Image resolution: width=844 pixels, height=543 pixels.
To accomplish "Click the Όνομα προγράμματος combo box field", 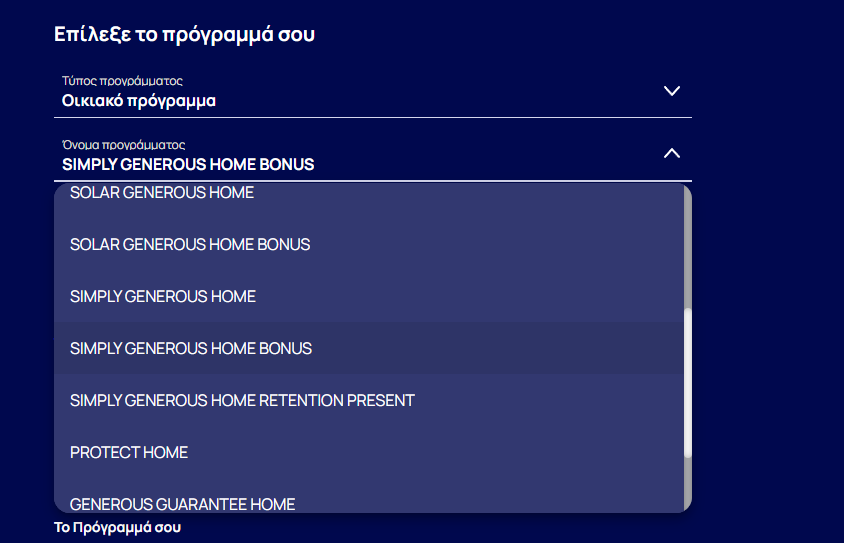I will point(372,155).
